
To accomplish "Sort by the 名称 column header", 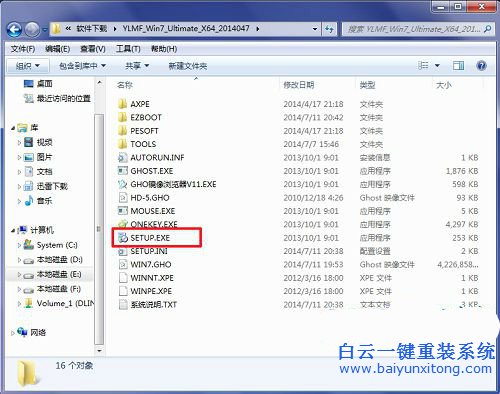I will coord(125,85).
